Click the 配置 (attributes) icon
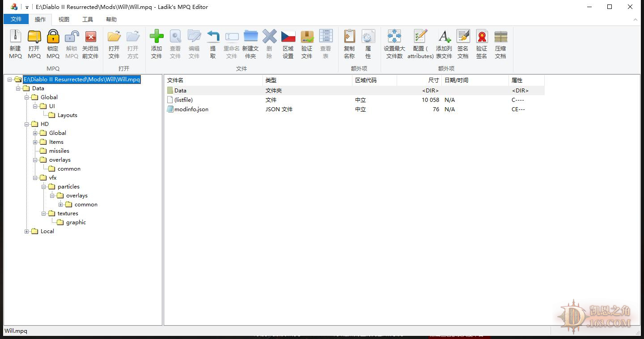The image size is (644, 339). pyautogui.click(x=420, y=37)
